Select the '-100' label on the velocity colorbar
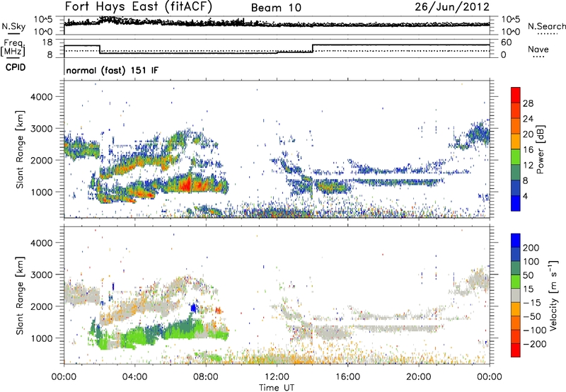 (535, 330)
